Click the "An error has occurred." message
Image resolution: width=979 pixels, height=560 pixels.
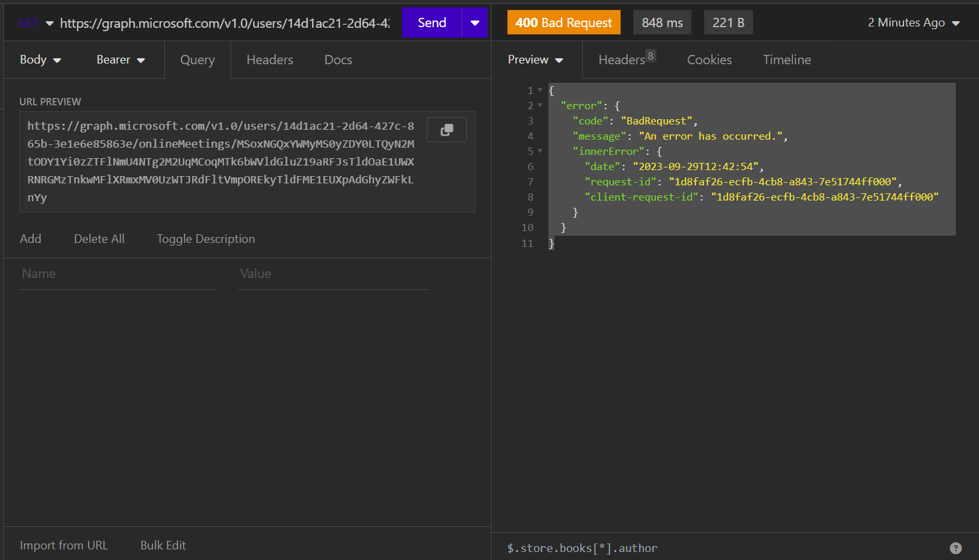click(x=711, y=136)
